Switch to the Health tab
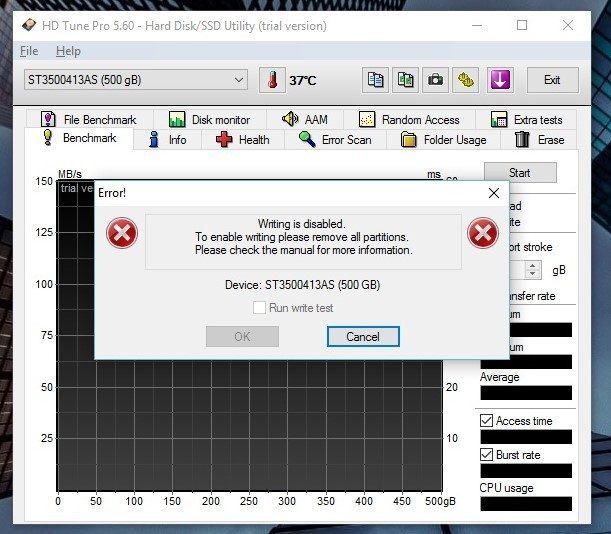The height and width of the screenshot is (534, 611). tap(242, 140)
